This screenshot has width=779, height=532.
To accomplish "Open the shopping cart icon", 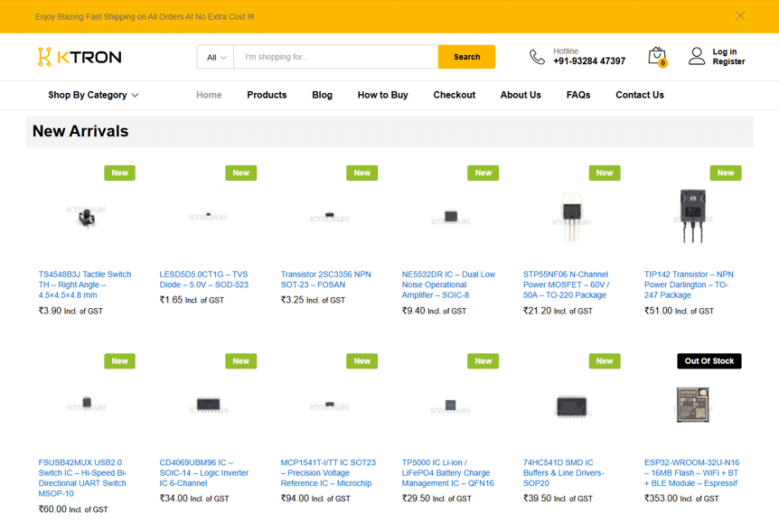I will pyautogui.click(x=657, y=57).
